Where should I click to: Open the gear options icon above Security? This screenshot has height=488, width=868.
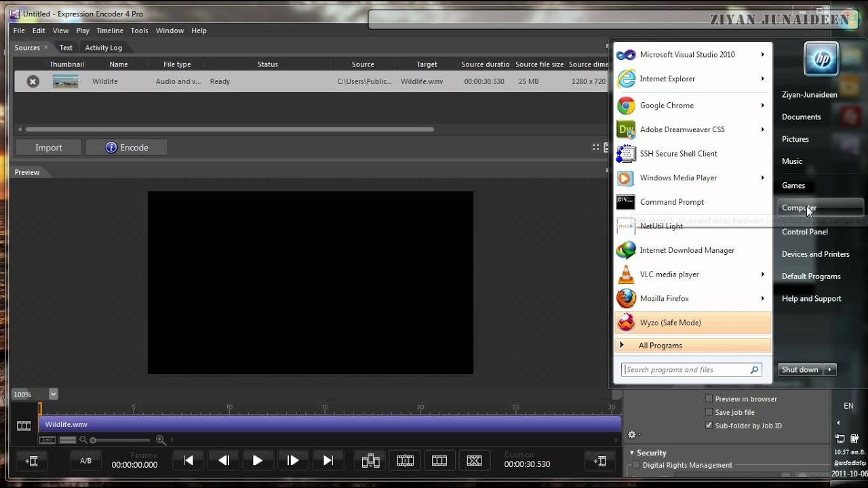tap(633, 435)
